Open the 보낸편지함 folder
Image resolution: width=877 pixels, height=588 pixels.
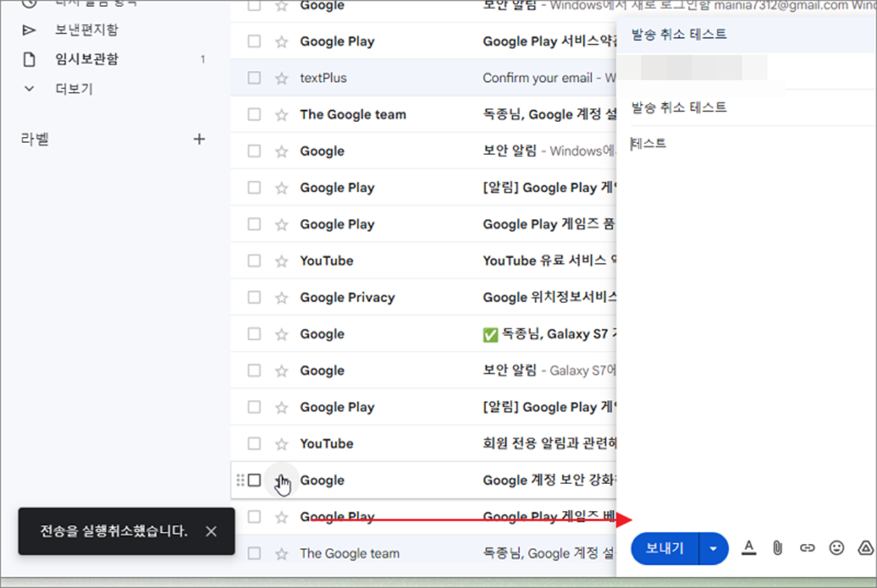coord(86,30)
